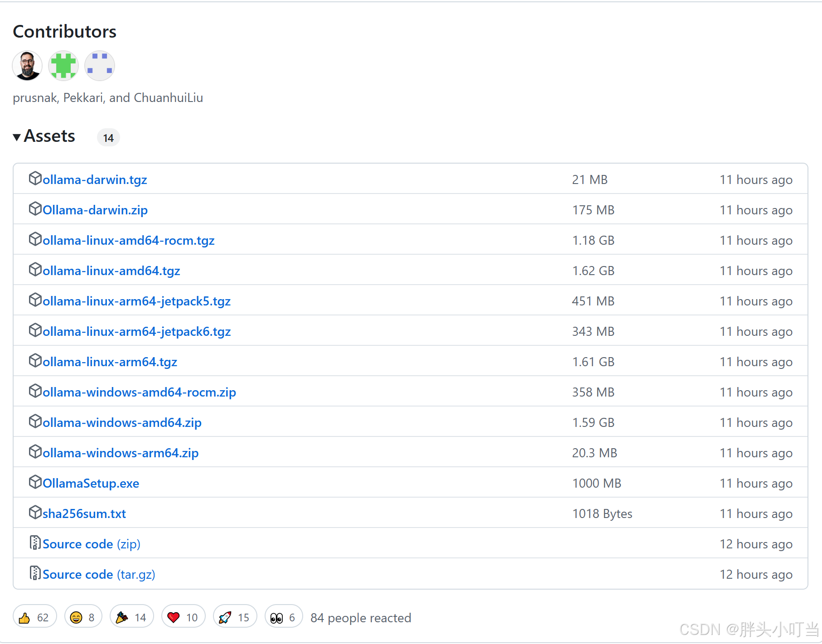
Task: Download ollama-linux-amd64-rocm.tgz
Action: click(x=129, y=240)
